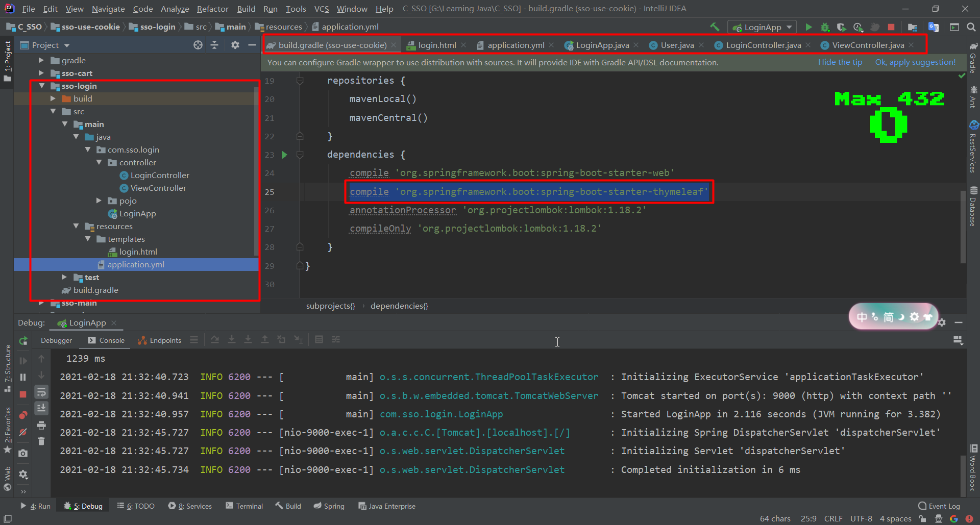This screenshot has width=980, height=525.
Task: Click the Build project hammer icon
Action: point(715,27)
